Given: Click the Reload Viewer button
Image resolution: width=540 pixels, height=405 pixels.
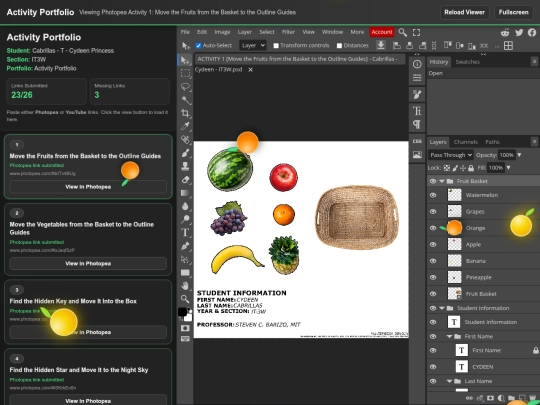Looking at the screenshot, I should coord(464,12).
